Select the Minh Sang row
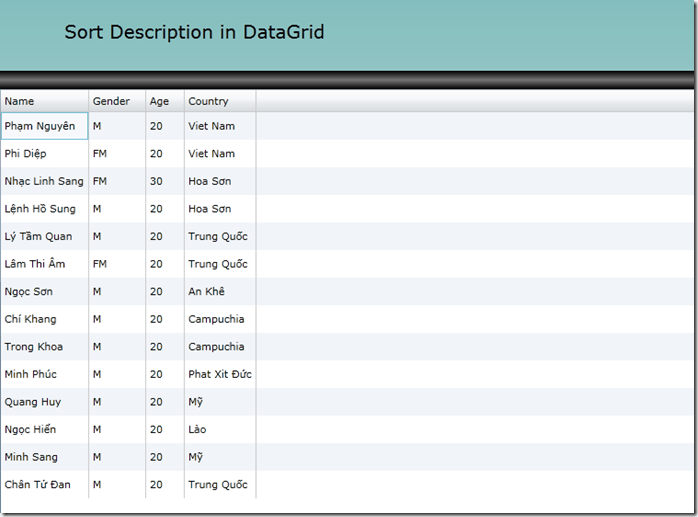 pos(44,457)
